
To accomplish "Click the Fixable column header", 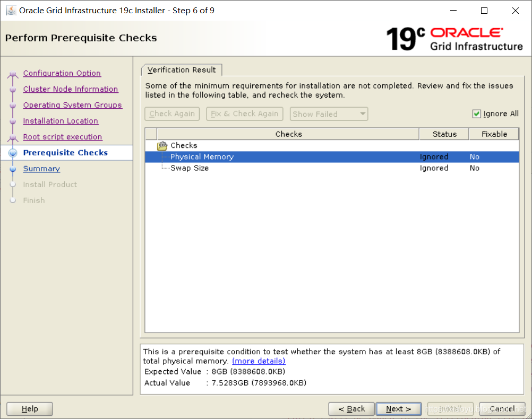I will pyautogui.click(x=494, y=134).
